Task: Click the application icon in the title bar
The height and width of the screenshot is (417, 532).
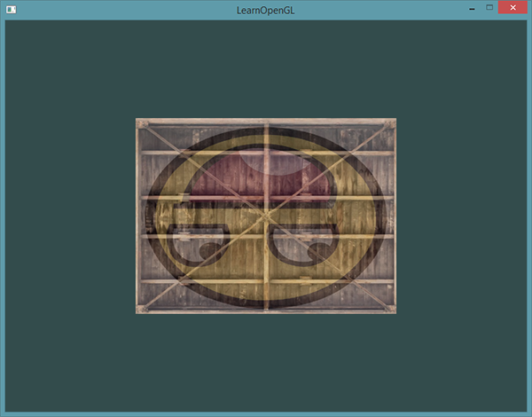Action: (x=11, y=9)
